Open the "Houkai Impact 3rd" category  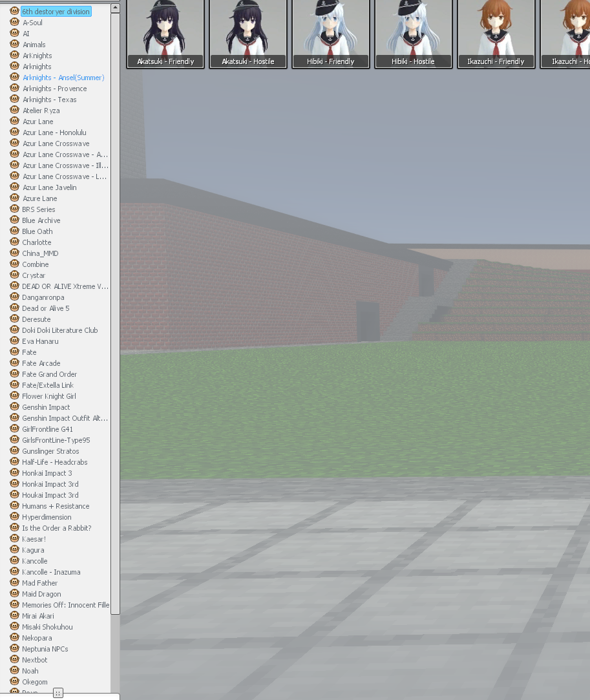(50, 494)
